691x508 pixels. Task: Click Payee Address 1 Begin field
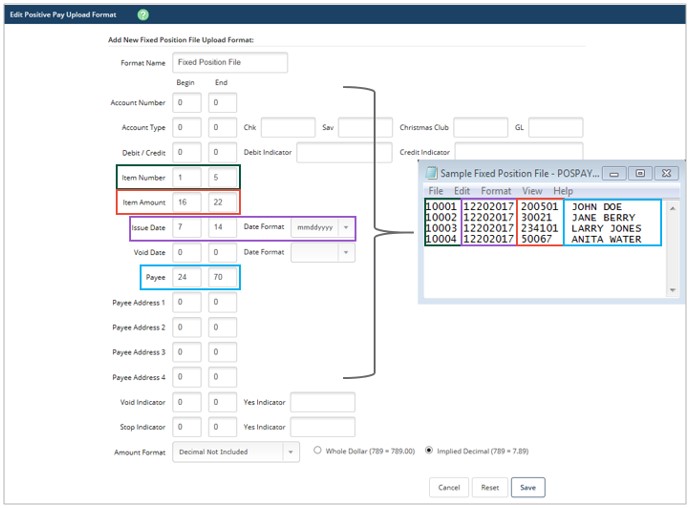pyautogui.click(x=187, y=302)
